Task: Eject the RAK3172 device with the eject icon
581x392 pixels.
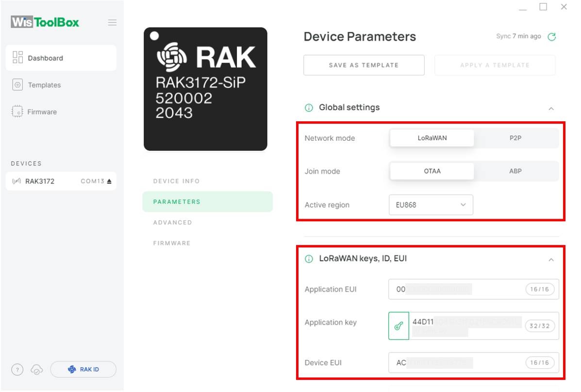Action: click(x=109, y=181)
